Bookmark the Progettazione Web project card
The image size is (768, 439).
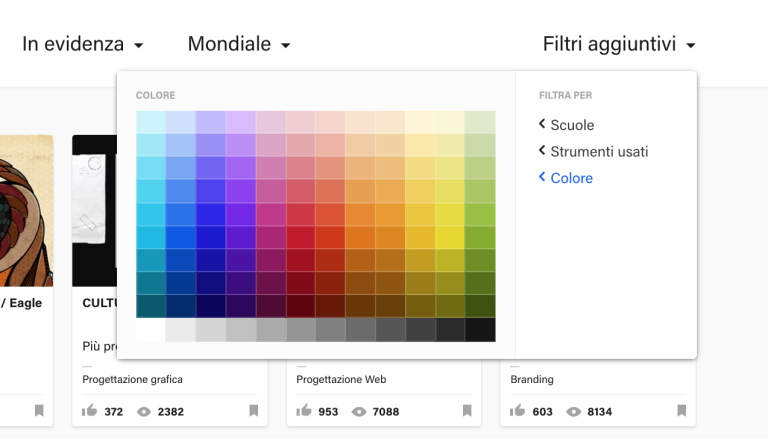pyautogui.click(x=468, y=410)
